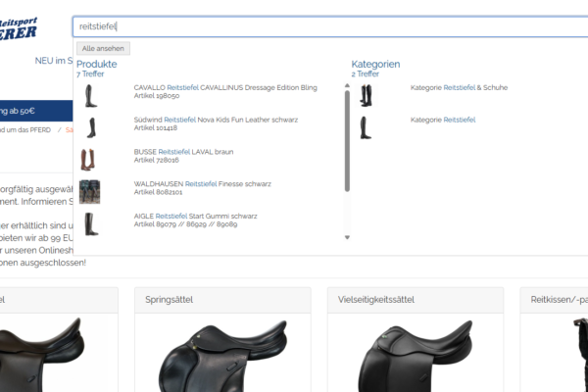Click the search input field containing reitstiefel
Image resolution: width=588 pixels, height=392 pixels.
click(330, 26)
